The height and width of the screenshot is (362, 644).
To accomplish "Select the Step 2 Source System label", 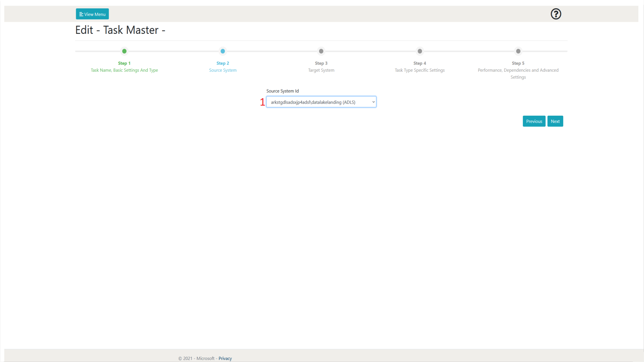I will point(223,70).
